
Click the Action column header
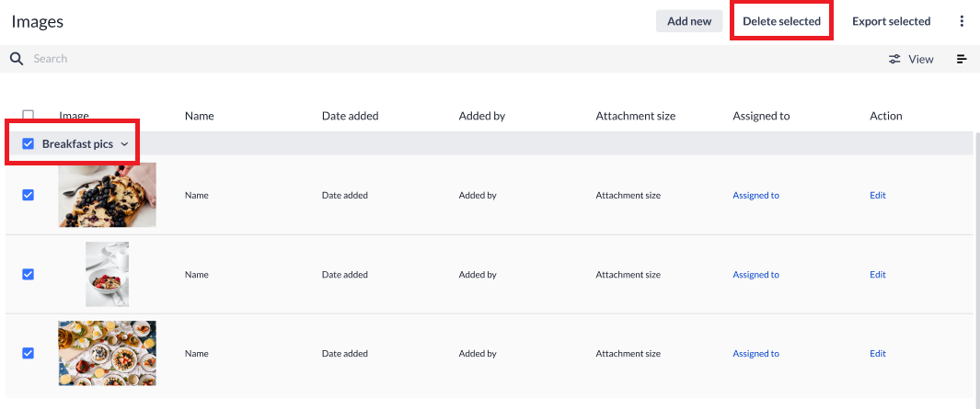(885, 116)
